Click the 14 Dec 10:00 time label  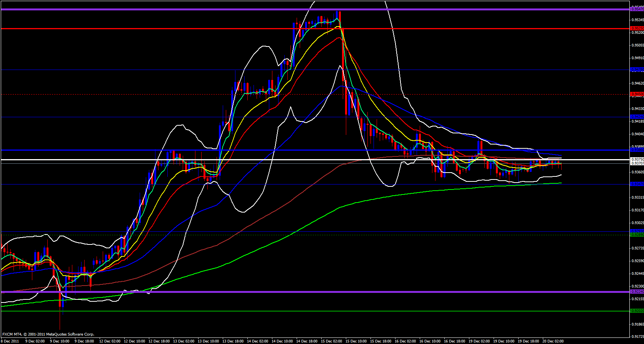pyautogui.click(x=282, y=341)
